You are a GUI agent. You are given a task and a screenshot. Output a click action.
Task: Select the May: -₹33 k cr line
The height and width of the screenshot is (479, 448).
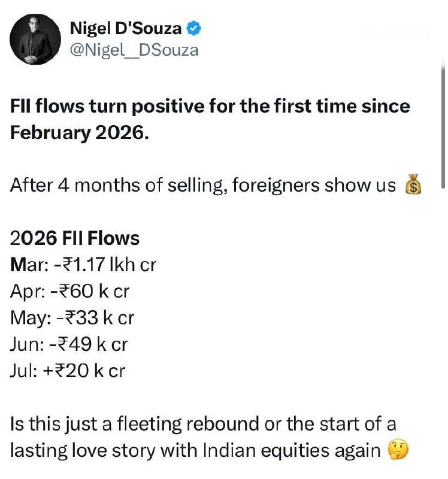point(72,318)
